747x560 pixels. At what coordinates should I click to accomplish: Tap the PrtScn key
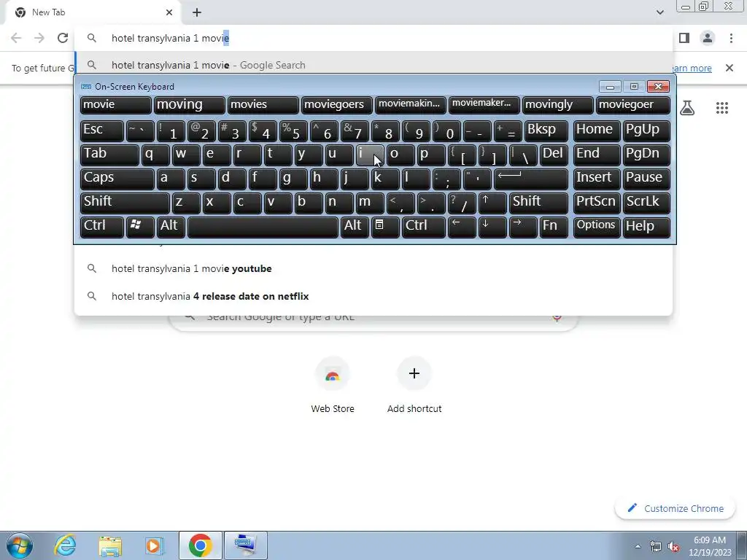(x=597, y=203)
